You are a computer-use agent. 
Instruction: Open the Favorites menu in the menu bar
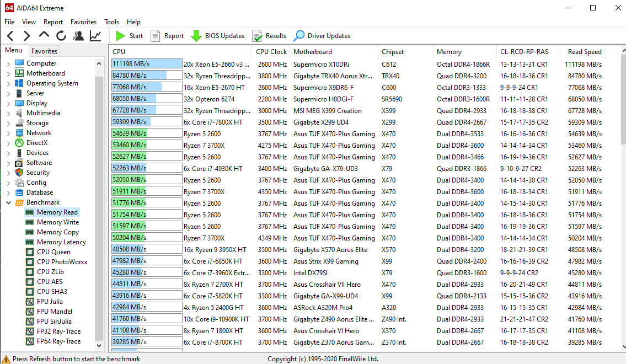(83, 22)
